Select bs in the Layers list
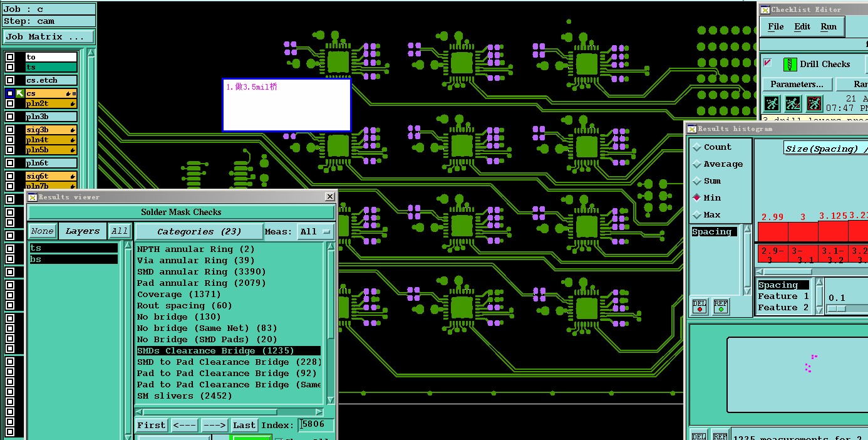The width and height of the screenshot is (868, 440). [73, 259]
